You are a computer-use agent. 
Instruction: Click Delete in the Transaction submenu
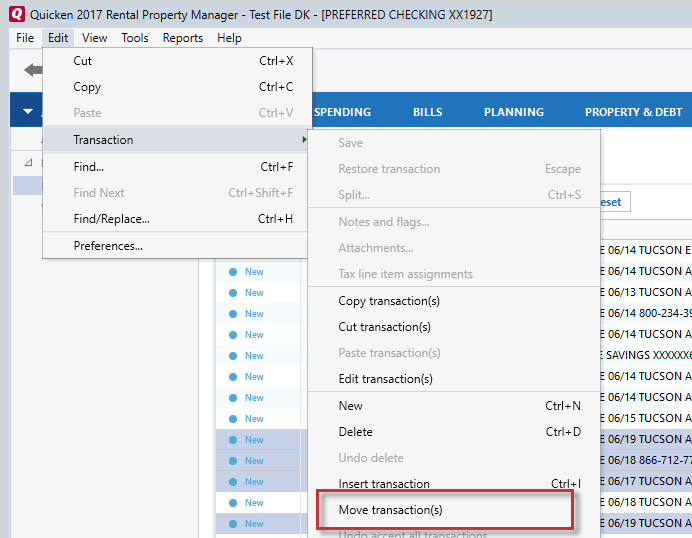pyautogui.click(x=355, y=432)
